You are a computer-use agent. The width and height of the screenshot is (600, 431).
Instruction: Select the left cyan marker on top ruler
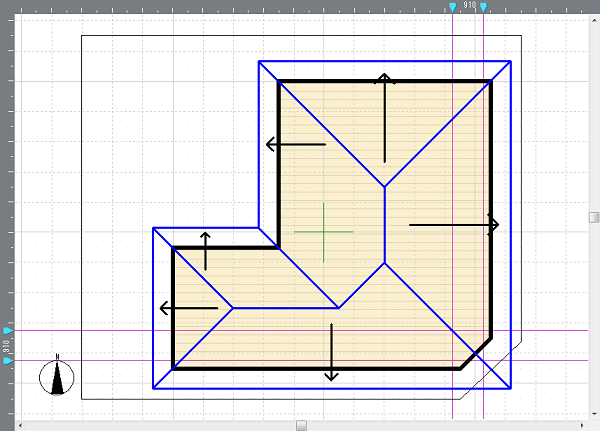tap(453, 8)
